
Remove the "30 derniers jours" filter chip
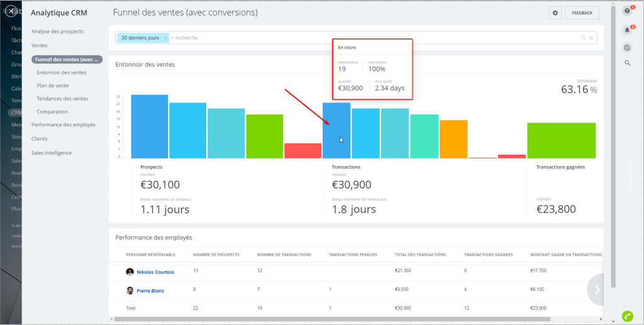pyautogui.click(x=165, y=38)
